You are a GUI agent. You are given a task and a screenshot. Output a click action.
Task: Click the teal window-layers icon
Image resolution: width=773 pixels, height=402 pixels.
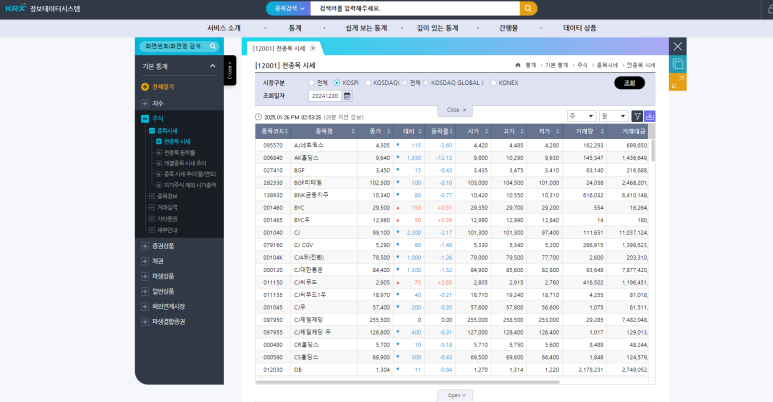point(678,64)
